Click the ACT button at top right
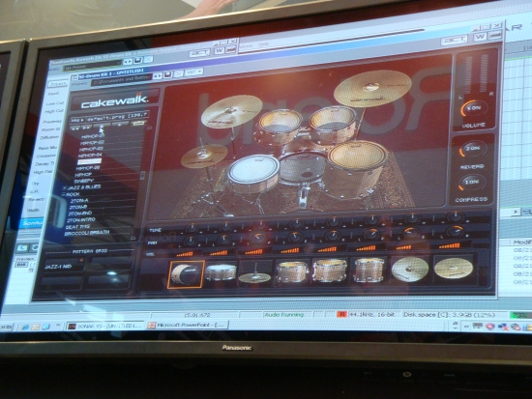This screenshot has height=399, width=532. click(x=455, y=40)
